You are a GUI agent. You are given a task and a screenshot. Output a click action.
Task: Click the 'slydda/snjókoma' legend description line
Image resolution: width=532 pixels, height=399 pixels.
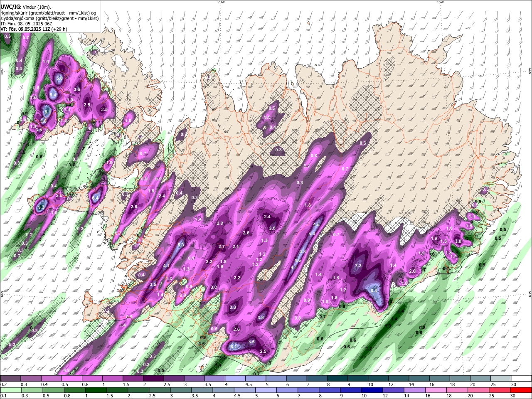[x=49, y=18]
